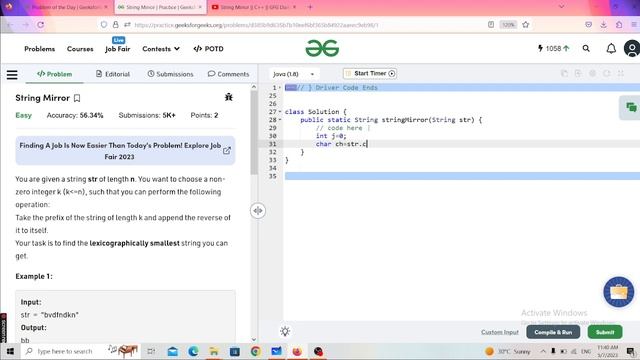Toggle editor theme with the lightbulb icon
Image resolution: width=640 pixels, height=360 pixels.
285,331
